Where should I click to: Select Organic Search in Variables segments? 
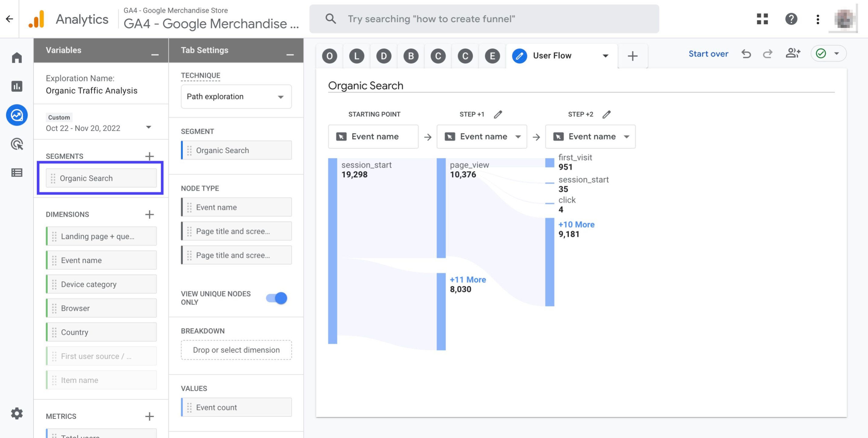point(101,178)
